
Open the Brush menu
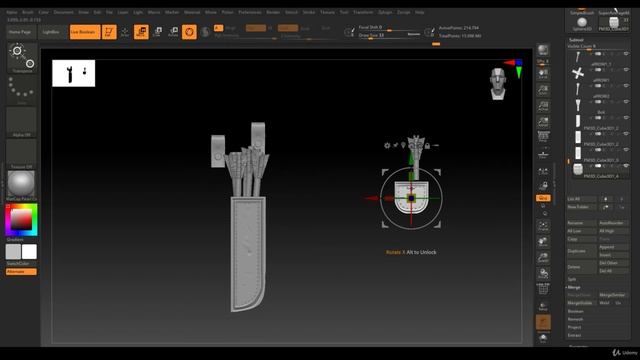(x=28, y=12)
